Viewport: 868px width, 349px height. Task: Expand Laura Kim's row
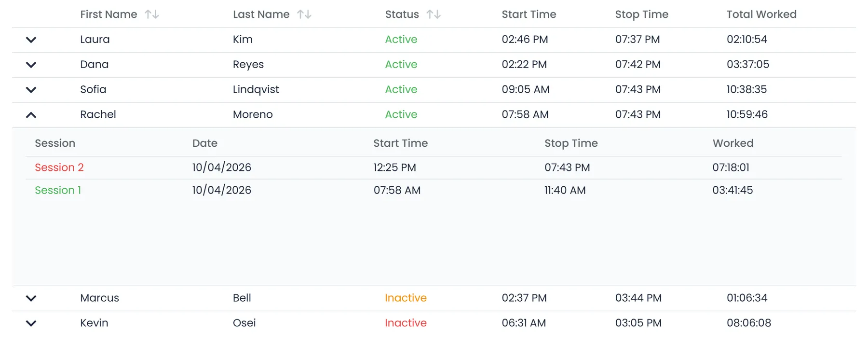(31, 40)
